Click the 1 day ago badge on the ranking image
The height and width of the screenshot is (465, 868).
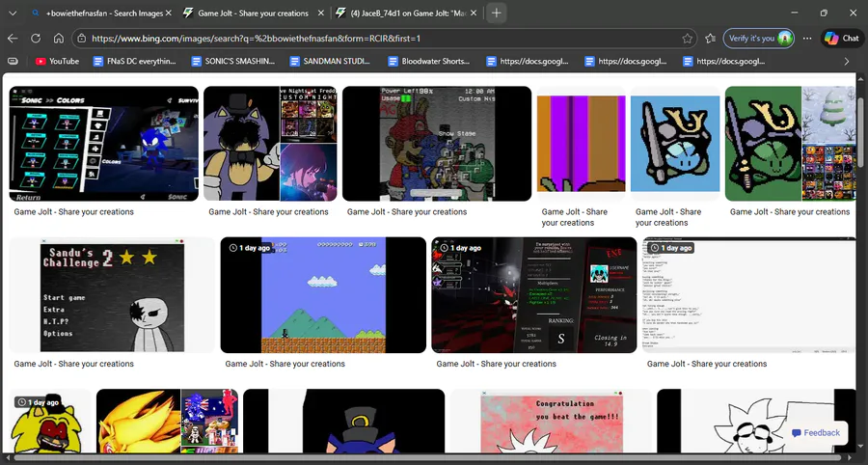460,248
